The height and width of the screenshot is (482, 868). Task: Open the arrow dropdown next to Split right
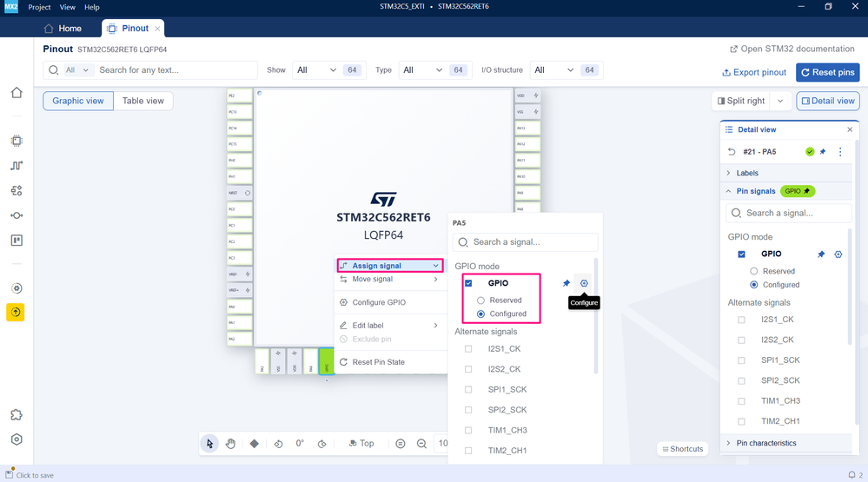point(780,101)
